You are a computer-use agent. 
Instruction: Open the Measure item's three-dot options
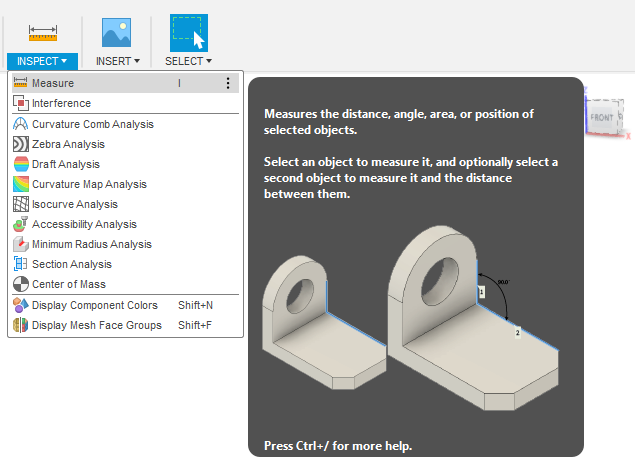pyautogui.click(x=228, y=83)
